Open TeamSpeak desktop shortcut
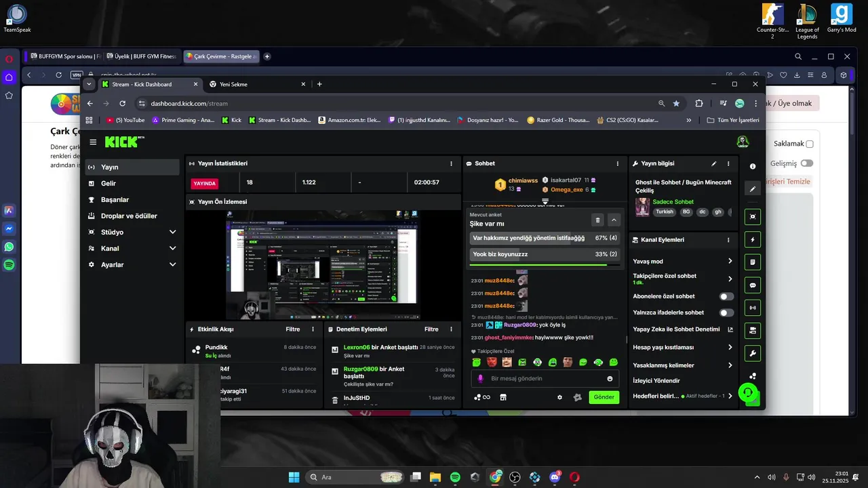Image resolution: width=868 pixels, height=488 pixels. pos(17,18)
